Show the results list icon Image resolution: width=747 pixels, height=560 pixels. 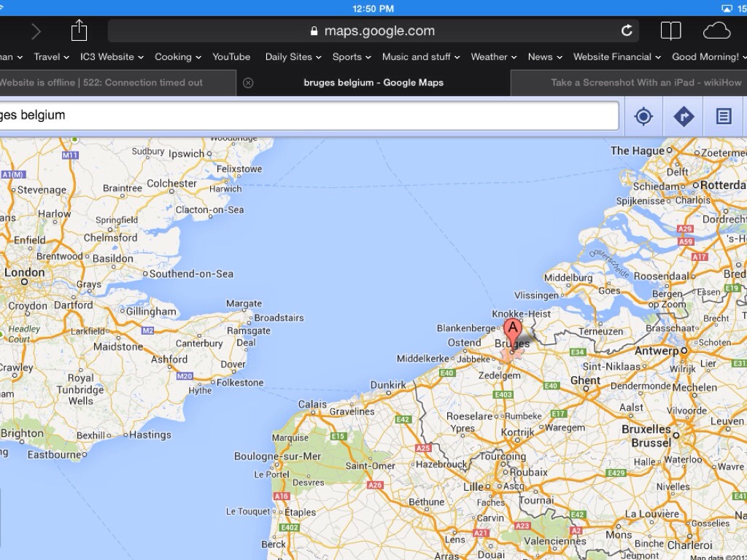coord(723,117)
